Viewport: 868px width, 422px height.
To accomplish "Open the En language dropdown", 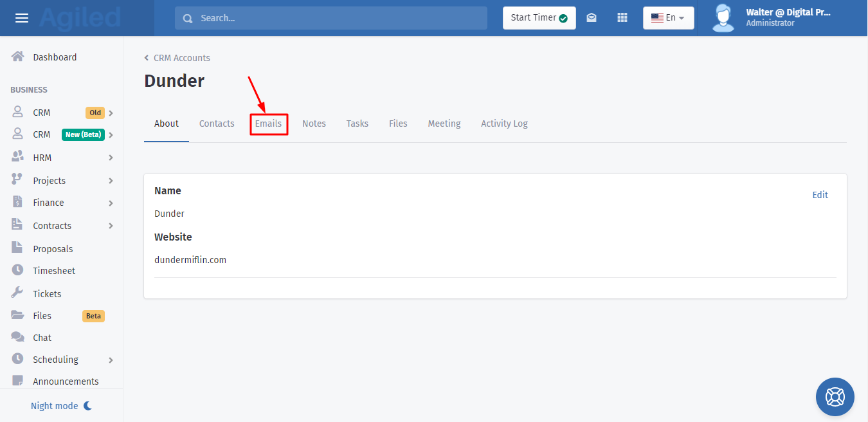I will click(668, 18).
